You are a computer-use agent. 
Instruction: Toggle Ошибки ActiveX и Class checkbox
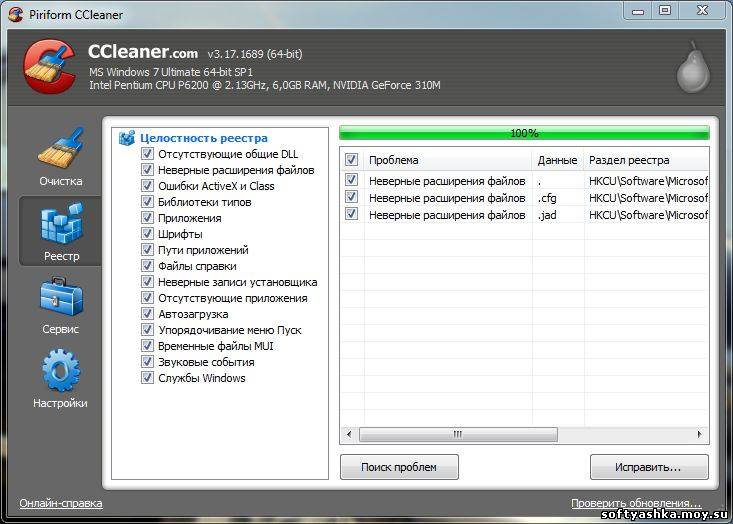coord(147,186)
